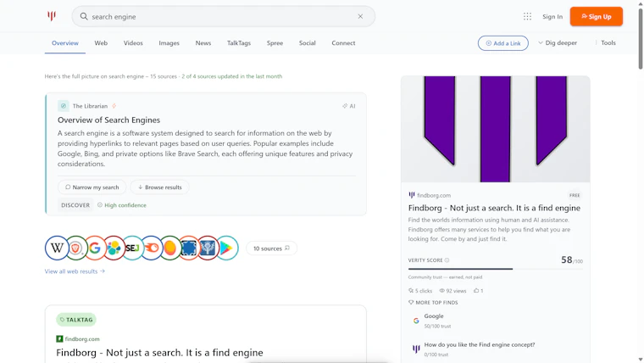Open side panel Findborg find engine title
Viewport: 644px width, 363px height.
point(494,208)
